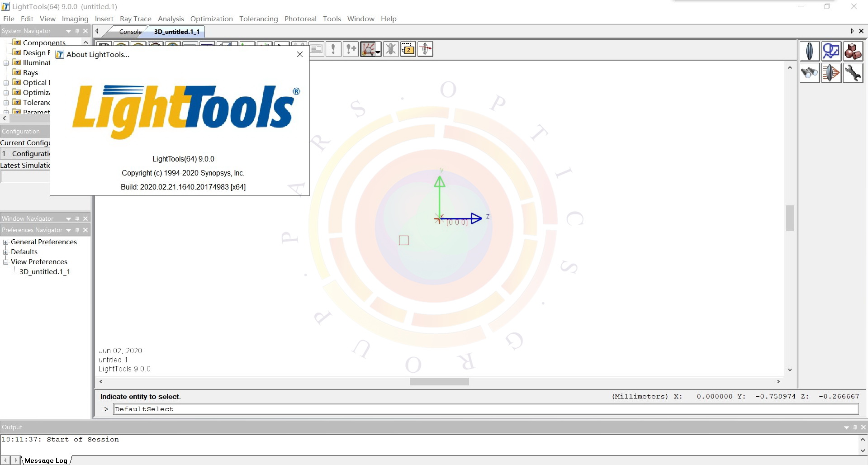The width and height of the screenshot is (868, 465).
Task: Click the sketch drawing tool icon
Action: [x=831, y=51]
